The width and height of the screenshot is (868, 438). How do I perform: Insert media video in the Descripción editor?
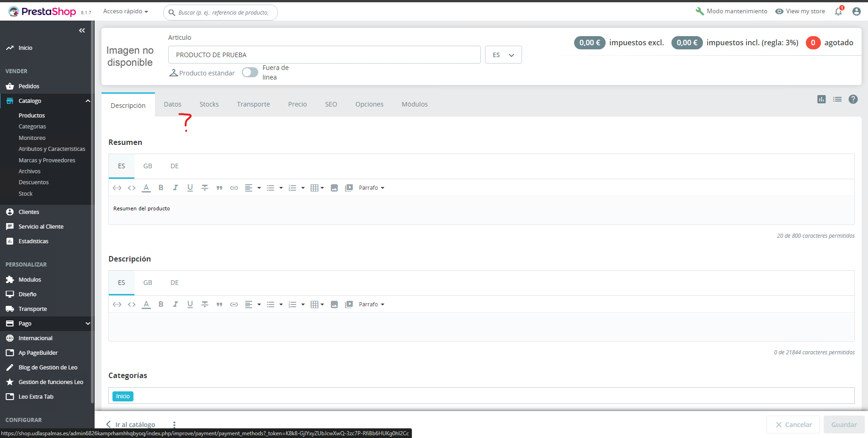(349, 304)
